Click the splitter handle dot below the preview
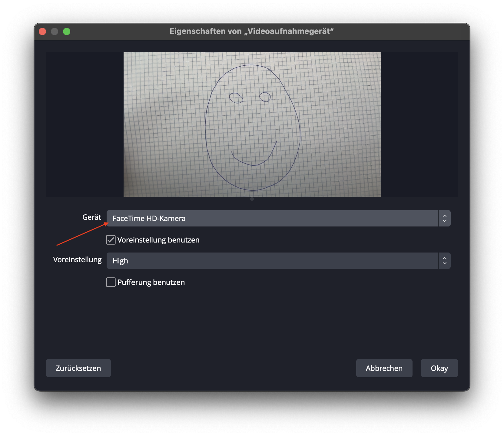This screenshot has height=436, width=504. coord(252,199)
